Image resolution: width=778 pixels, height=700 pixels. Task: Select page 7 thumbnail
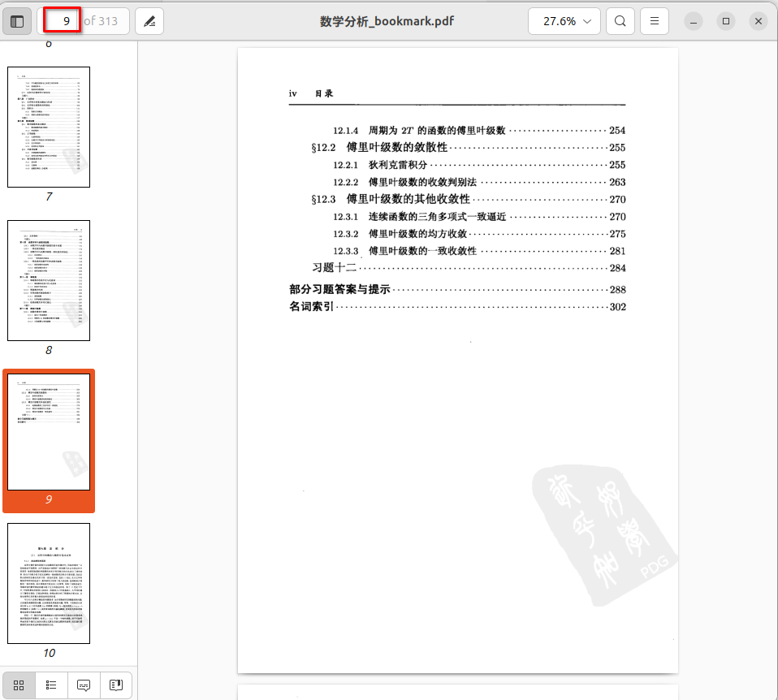pyautogui.click(x=49, y=127)
